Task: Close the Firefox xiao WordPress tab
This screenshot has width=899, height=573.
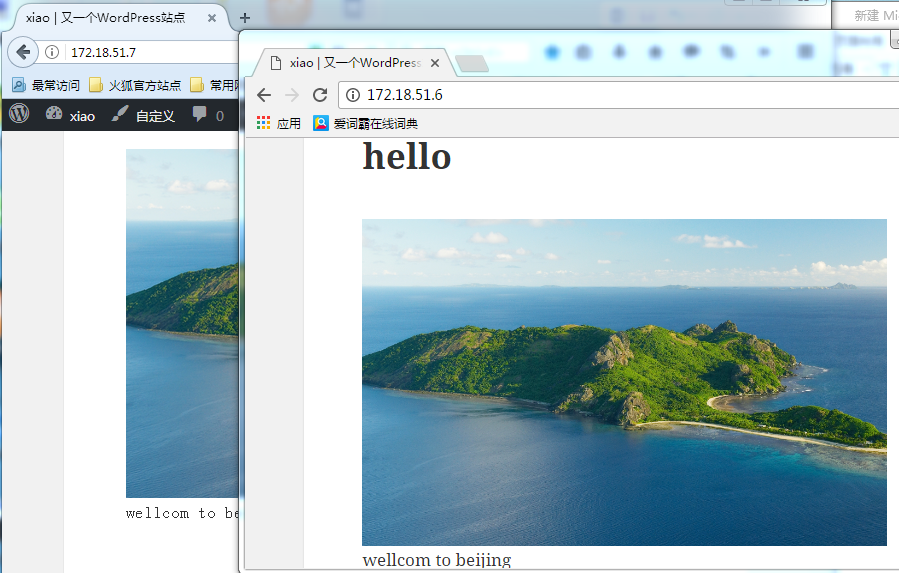Action: pyautogui.click(x=212, y=18)
